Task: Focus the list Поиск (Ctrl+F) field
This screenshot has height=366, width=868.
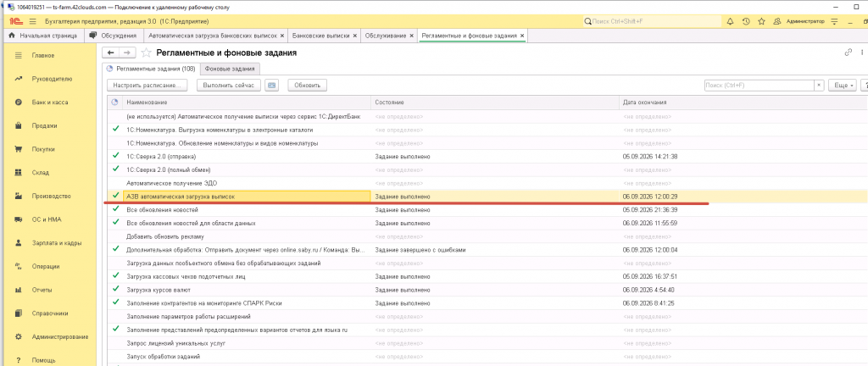Action: [x=759, y=86]
